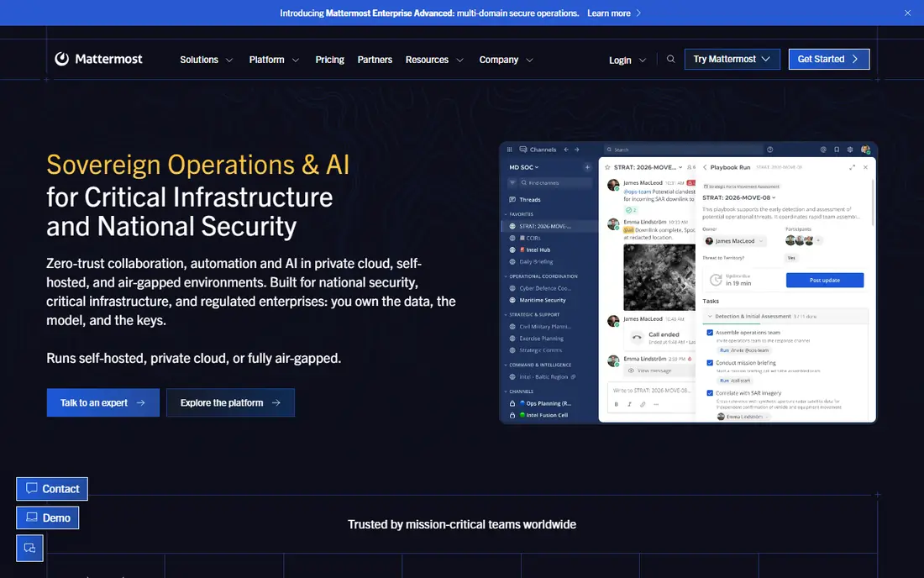Click the user profile avatar
The height and width of the screenshot is (578, 924).
(x=865, y=150)
